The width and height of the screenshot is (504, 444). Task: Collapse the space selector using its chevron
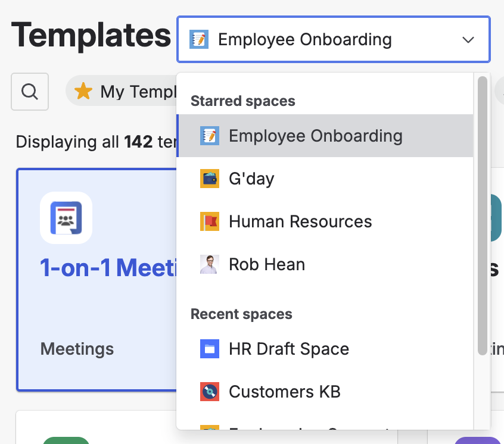(x=468, y=39)
